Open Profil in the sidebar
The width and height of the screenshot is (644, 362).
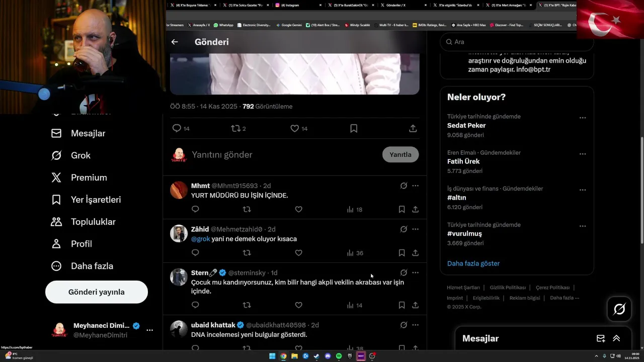(x=71, y=244)
